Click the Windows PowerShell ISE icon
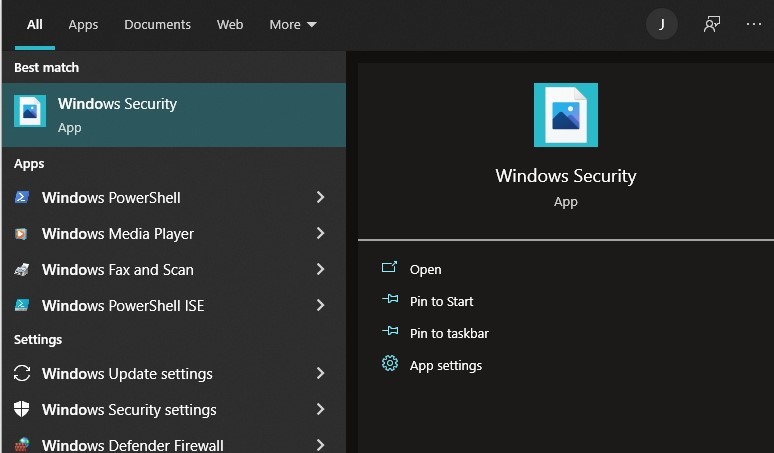The image size is (774, 453). coord(22,305)
